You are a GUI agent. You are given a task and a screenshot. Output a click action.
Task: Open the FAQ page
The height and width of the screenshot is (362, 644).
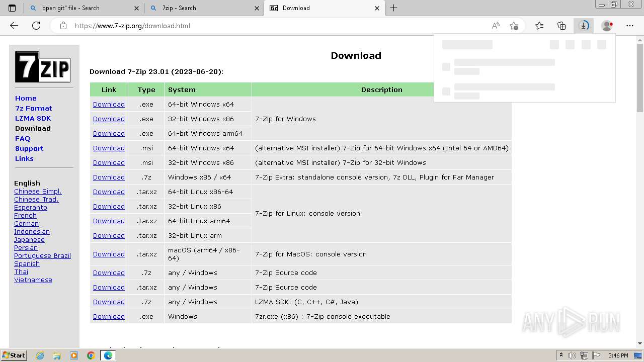tap(23, 138)
